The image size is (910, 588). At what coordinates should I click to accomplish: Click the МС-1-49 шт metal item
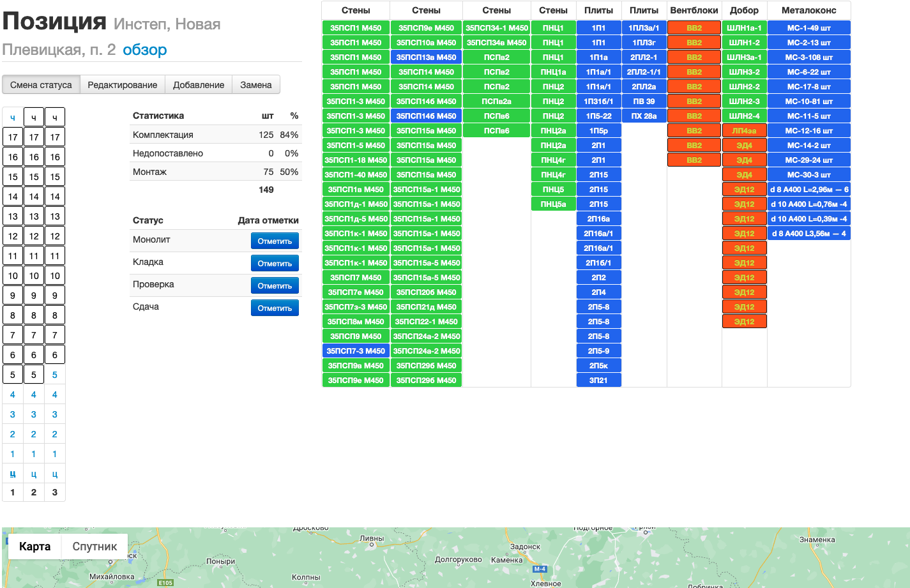click(808, 28)
